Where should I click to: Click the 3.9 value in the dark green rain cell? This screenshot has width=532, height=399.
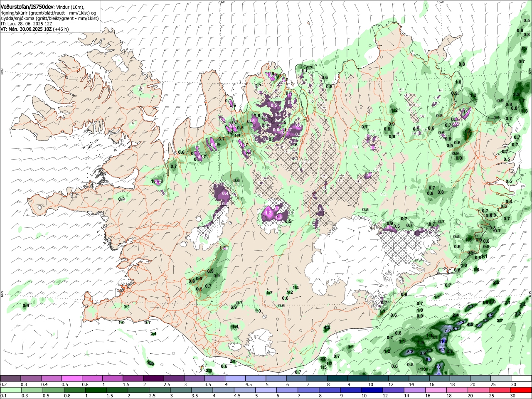(x=423, y=353)
